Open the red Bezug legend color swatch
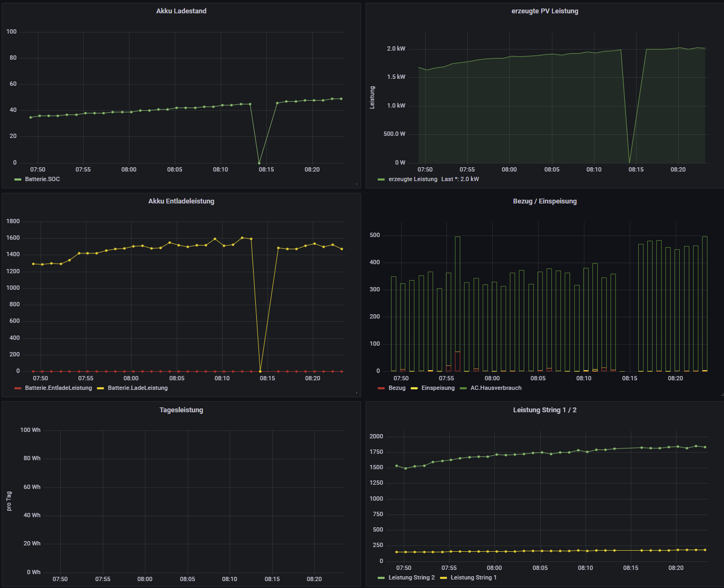This screenshot has height=588, width=724. [381, 388]
